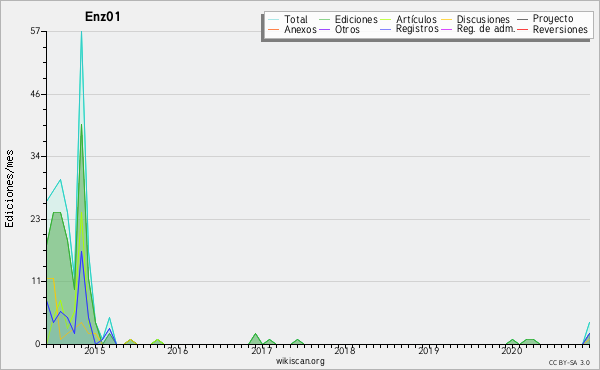The image size is (600, 370).
Task: Click the Artículos legend label
Action: click(x=416, y=19)
